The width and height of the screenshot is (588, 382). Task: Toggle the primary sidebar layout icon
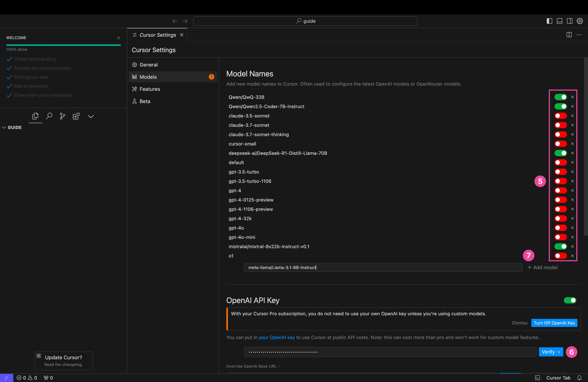[x=549, y=21]
